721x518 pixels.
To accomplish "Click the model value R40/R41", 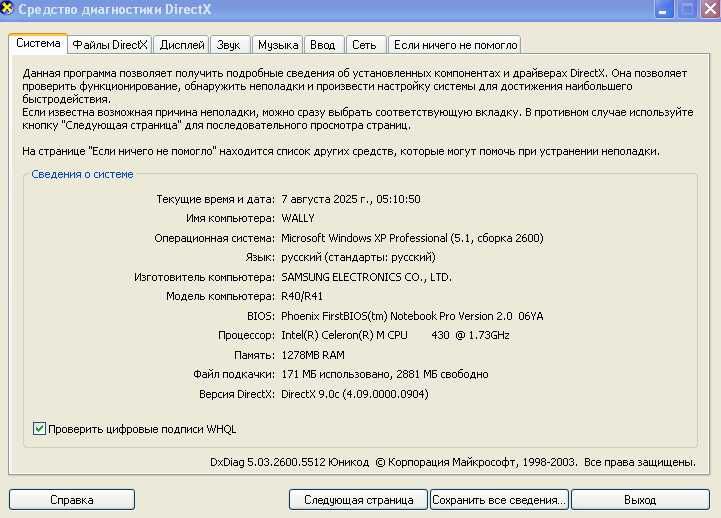I will point(302,296).
